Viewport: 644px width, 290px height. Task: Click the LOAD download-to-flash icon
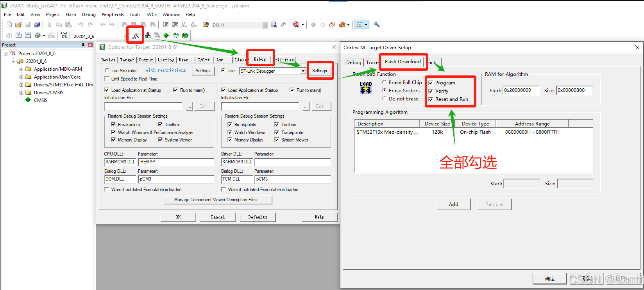[64, 36]
